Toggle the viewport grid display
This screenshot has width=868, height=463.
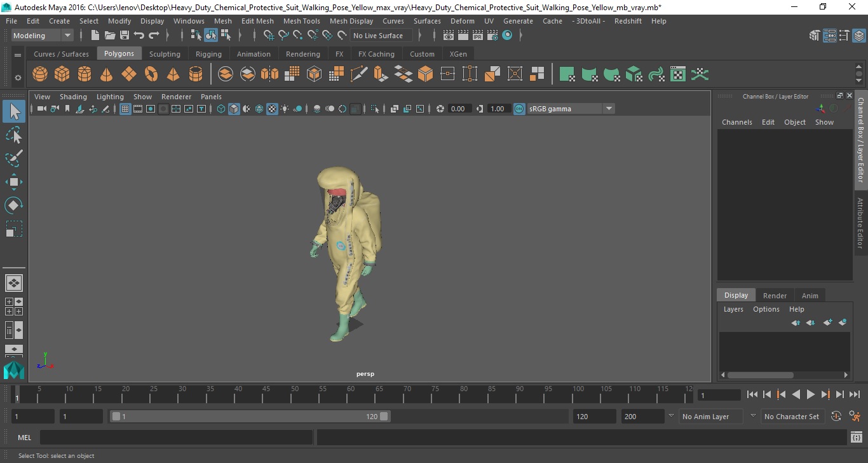tap(125, 109)
